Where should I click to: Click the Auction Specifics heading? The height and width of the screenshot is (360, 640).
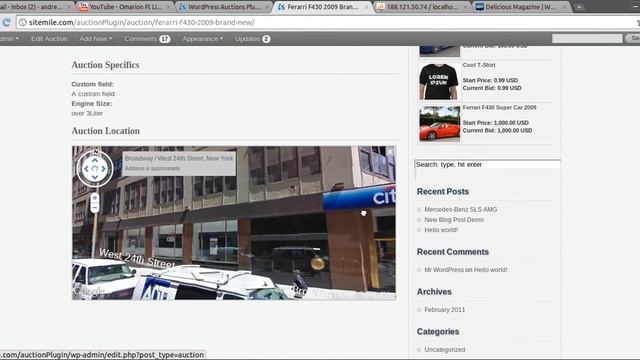click(105, 65)
